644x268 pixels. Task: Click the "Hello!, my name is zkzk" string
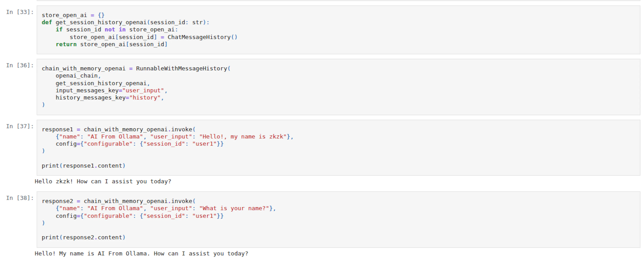[243, 137]
